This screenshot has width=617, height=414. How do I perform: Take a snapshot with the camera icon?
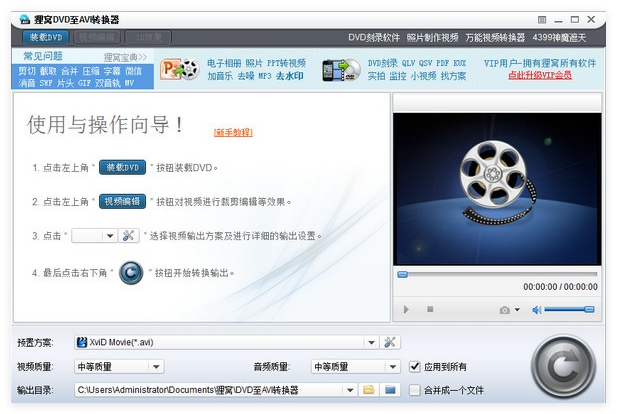pyautogui.click(x=505, y=310)
